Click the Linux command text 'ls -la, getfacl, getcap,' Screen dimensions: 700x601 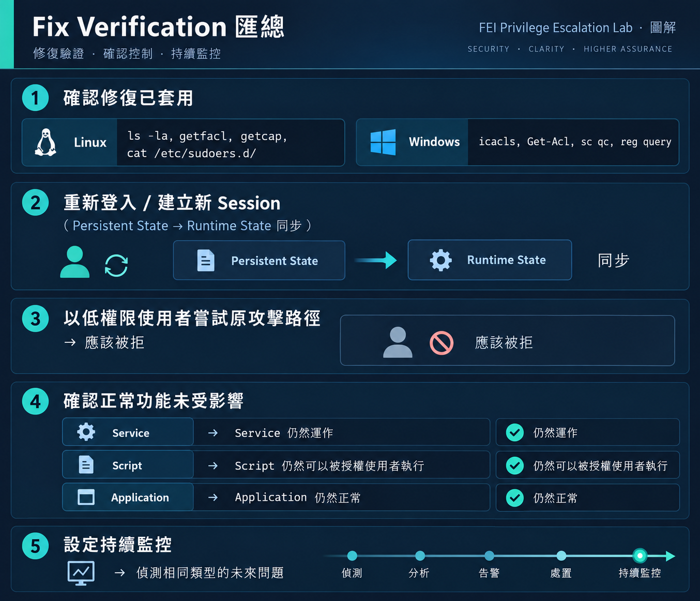[207, 136]
